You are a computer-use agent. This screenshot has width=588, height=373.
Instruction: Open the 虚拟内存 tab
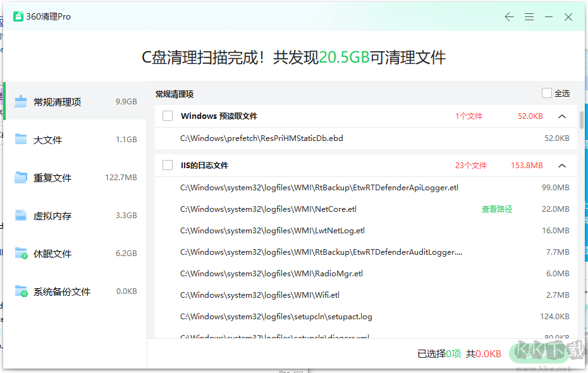tap(76, 215)
